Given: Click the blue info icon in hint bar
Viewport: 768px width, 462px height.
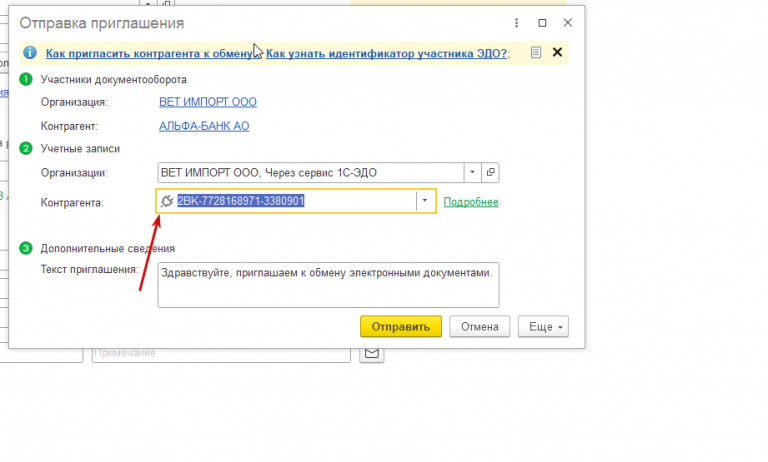Looking at the screenshot, I should coord(30,52).
